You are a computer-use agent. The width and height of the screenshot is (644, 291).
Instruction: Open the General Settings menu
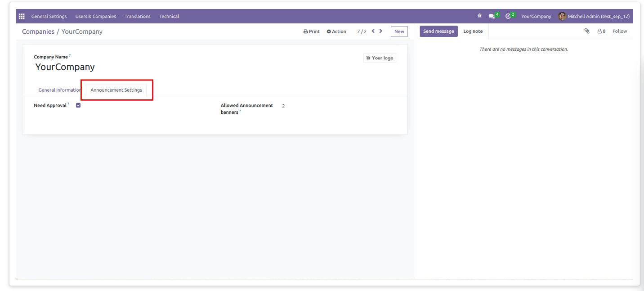coord(49,16)
